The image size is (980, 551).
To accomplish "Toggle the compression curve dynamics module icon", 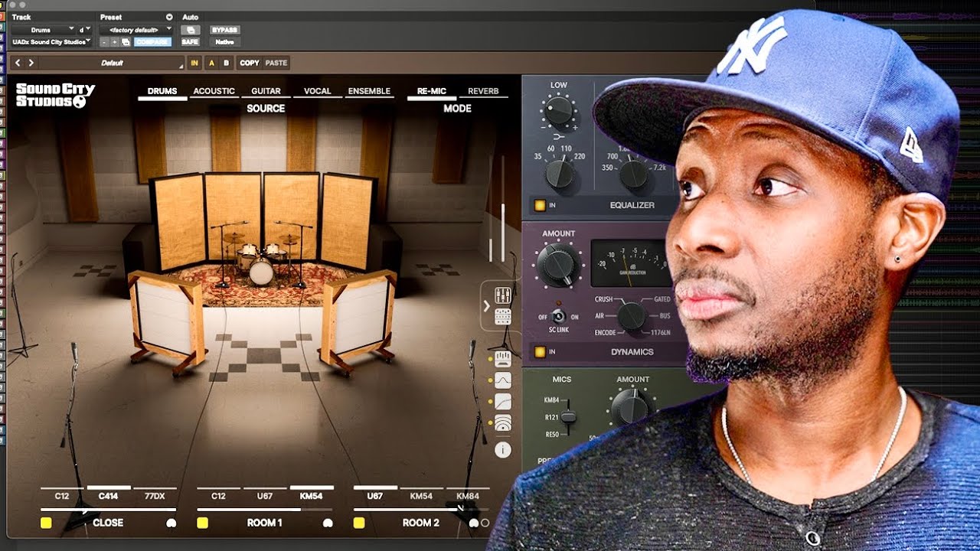I will click(503, 402).
